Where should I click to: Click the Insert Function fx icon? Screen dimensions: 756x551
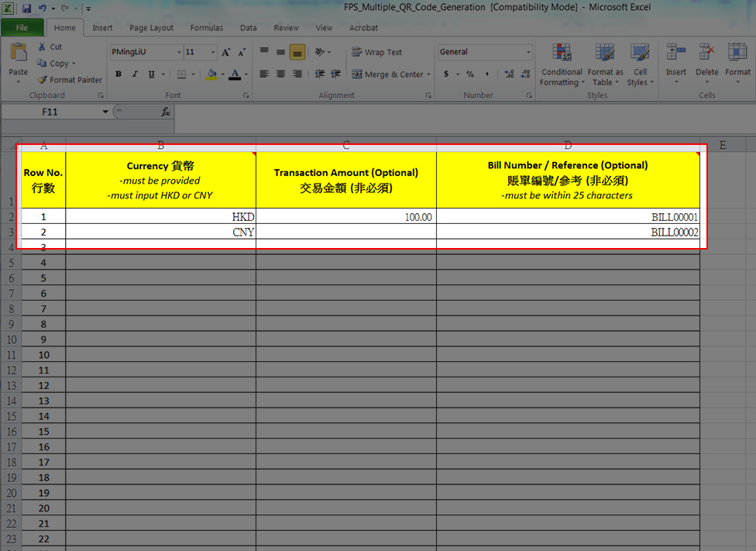point(166,112)
